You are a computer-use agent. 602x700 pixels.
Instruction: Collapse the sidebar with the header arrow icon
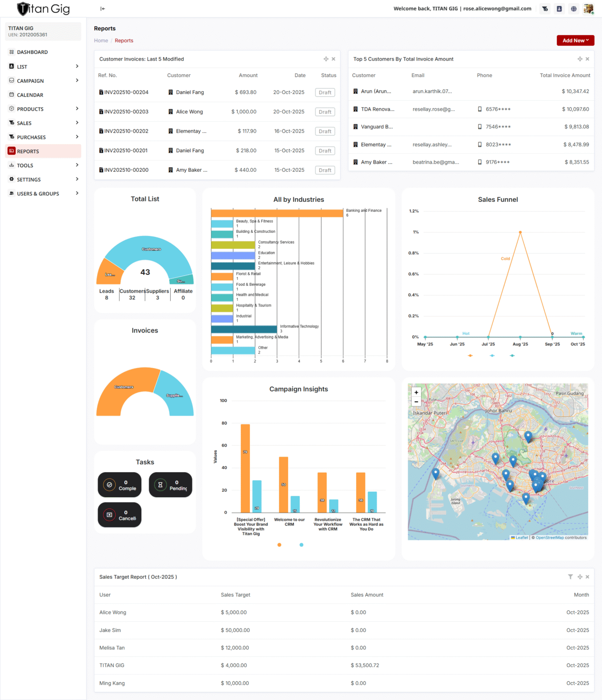pos(103,9)
